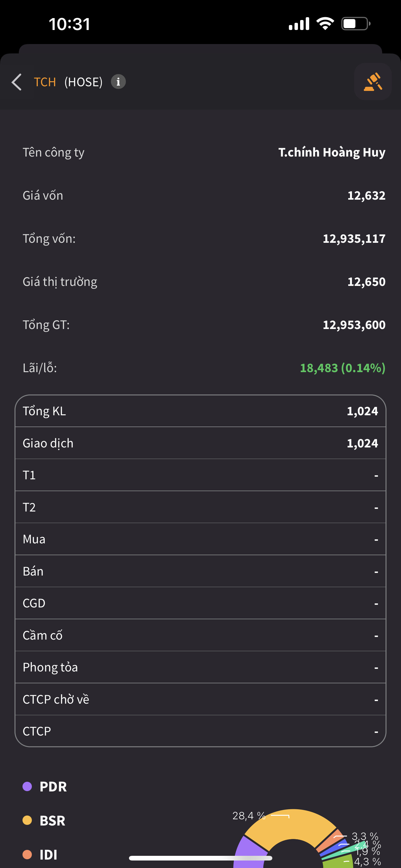
Task: Tap the Giá thị trường value 12,650
Action: (366, 282)
